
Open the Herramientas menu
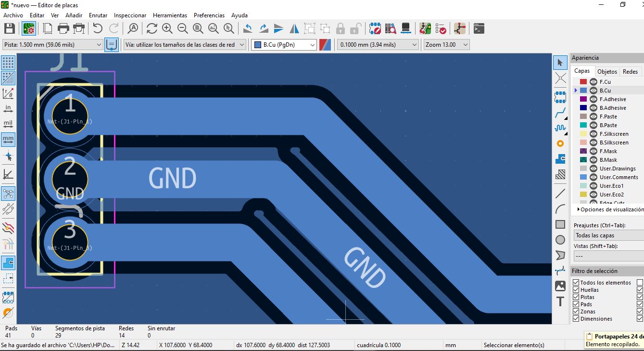point(170,15)
